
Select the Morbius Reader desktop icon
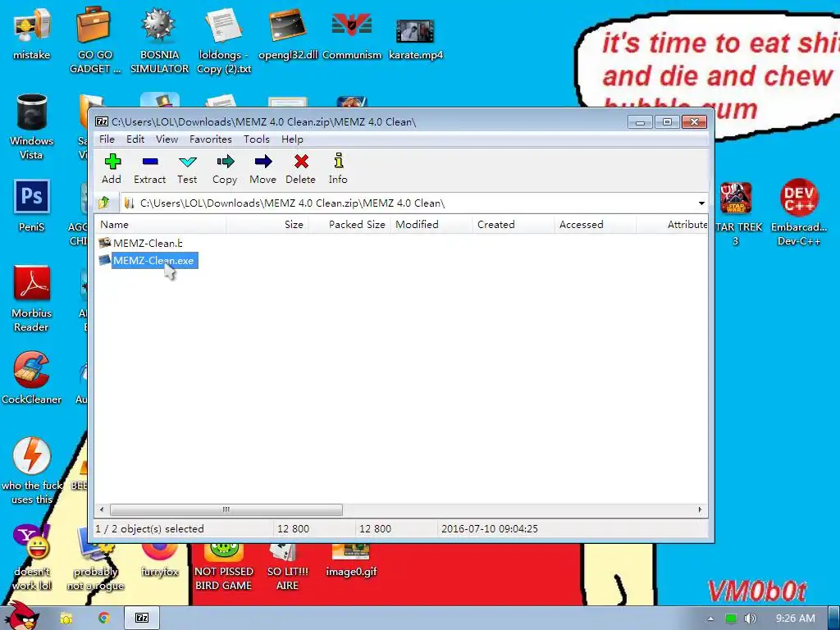tap(32, 299)
